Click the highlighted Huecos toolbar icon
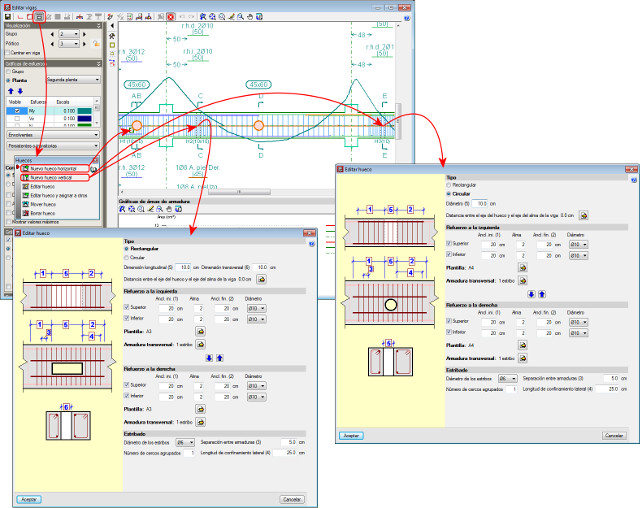Viewport: 640px width, 508px height. point(39,17)
